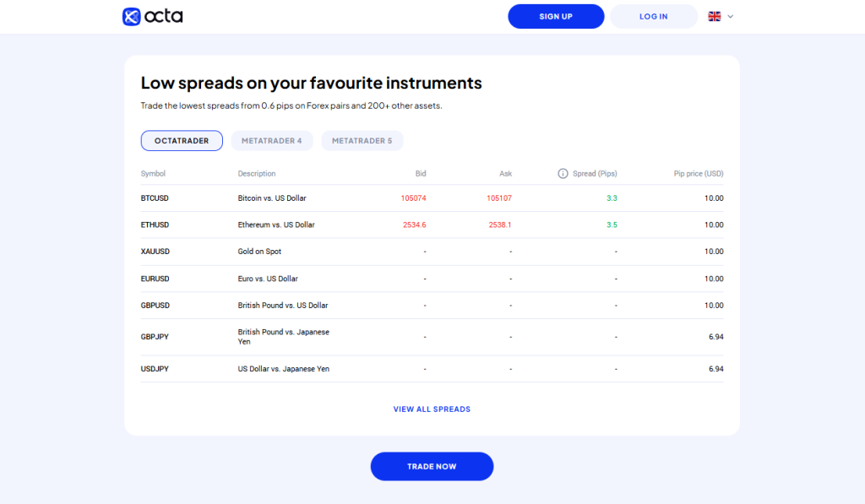Click the ETHUSD symbol
The width and height of the screenshot is (865, 504).
coord(155,225)
